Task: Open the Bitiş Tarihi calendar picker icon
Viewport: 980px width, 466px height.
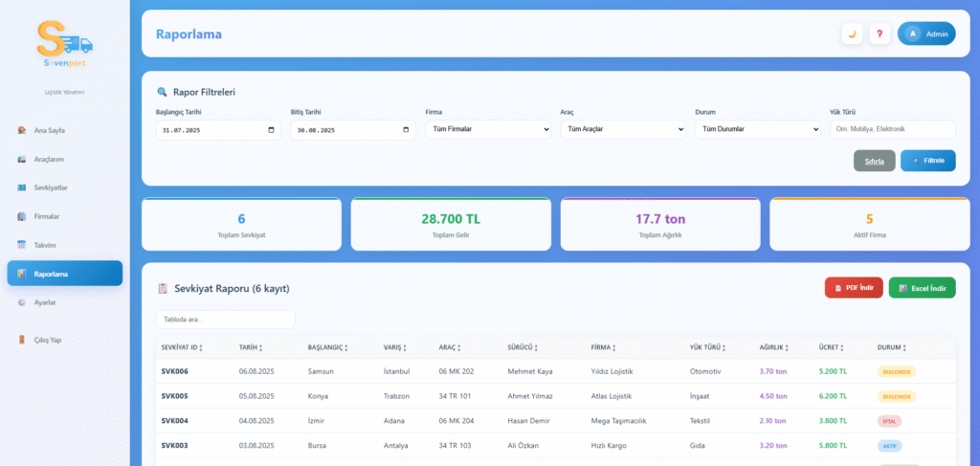Action: click(408, 130)
